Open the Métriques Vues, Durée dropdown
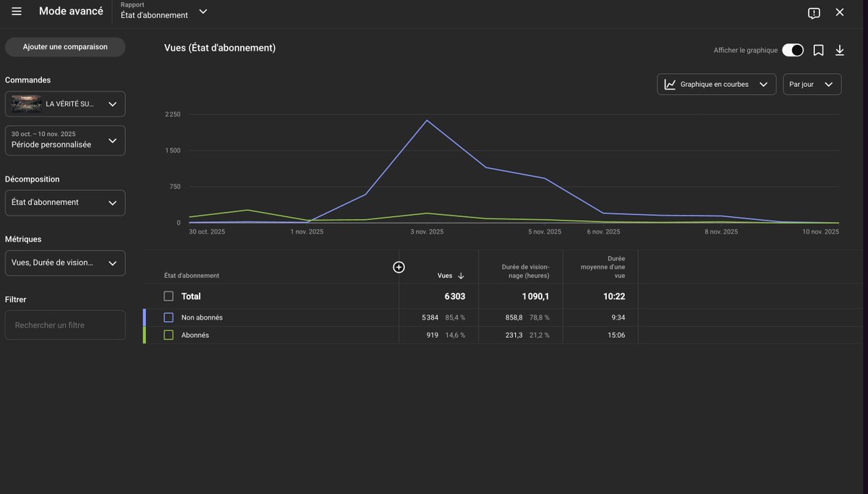The image size is (868, 494). coord(65,263)
